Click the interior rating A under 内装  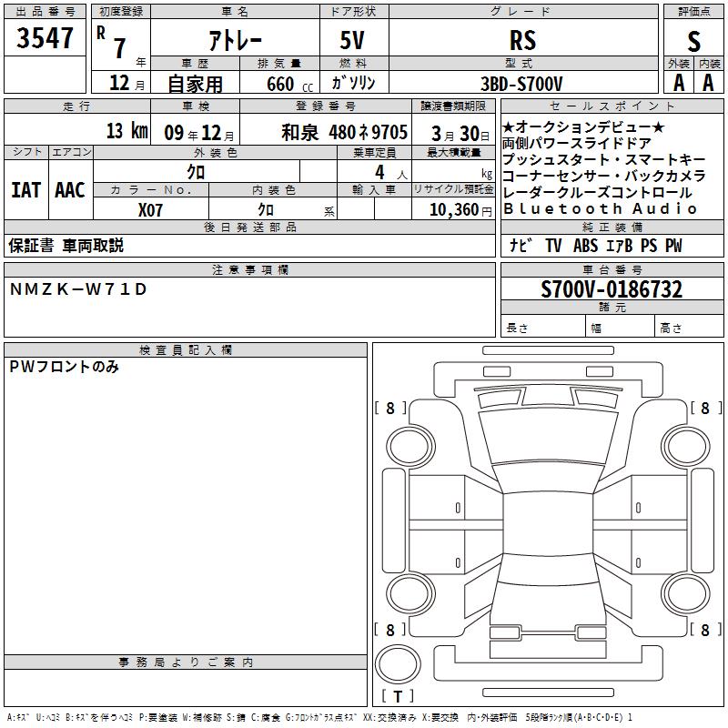point(708,82)
